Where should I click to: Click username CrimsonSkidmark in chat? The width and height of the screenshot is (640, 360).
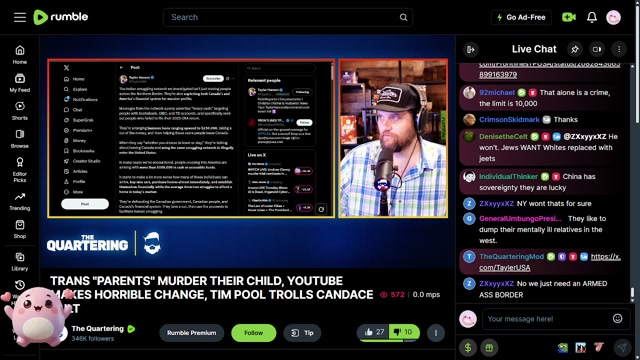(509, 120)
